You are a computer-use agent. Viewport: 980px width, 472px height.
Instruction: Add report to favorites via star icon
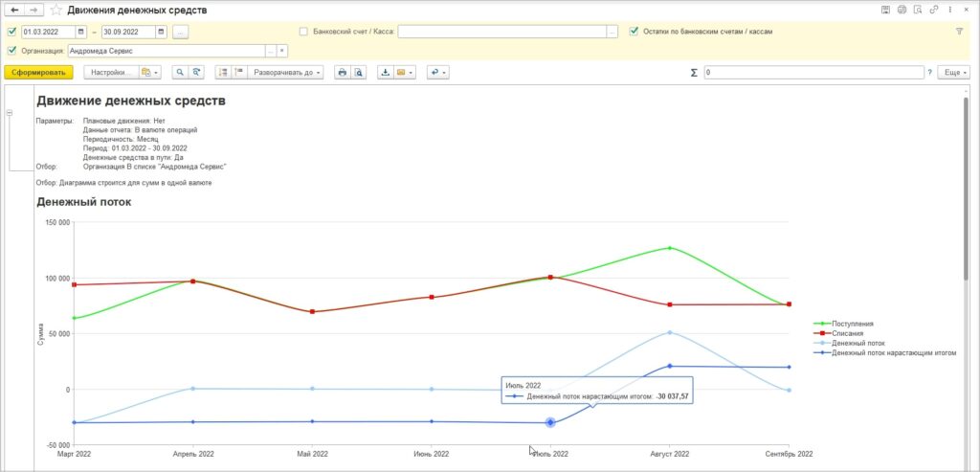tap(56, 10)
